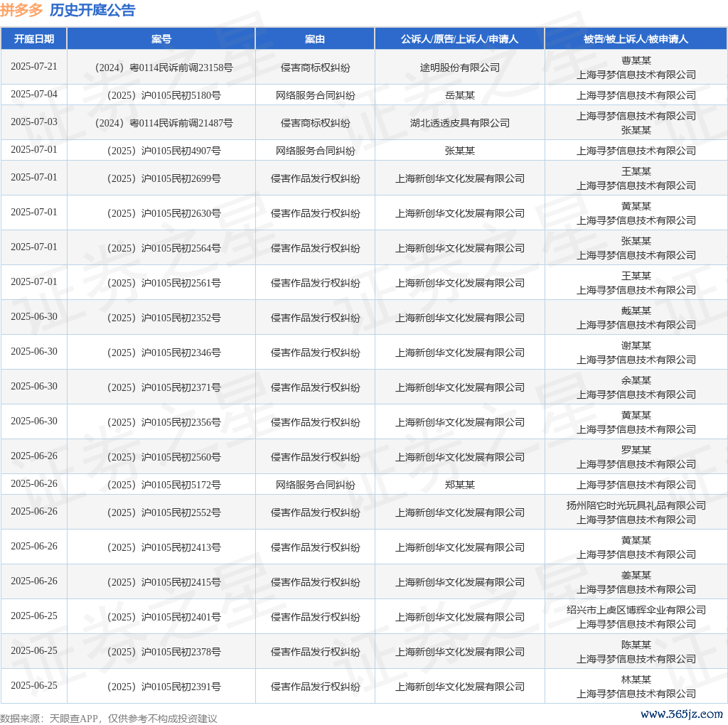Click the 历史开庭公告 heading
Image resolution: width=728 pixels, height=725 pixels.
click(92, 10)
